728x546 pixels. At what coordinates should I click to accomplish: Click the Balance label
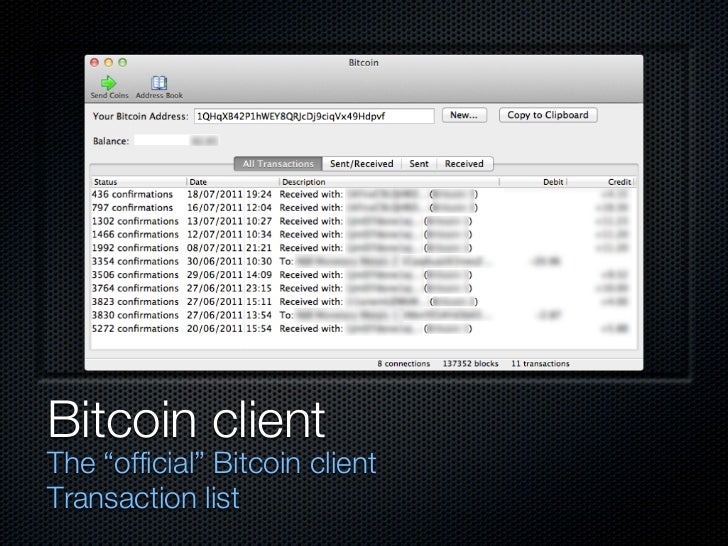coord(111,141)
